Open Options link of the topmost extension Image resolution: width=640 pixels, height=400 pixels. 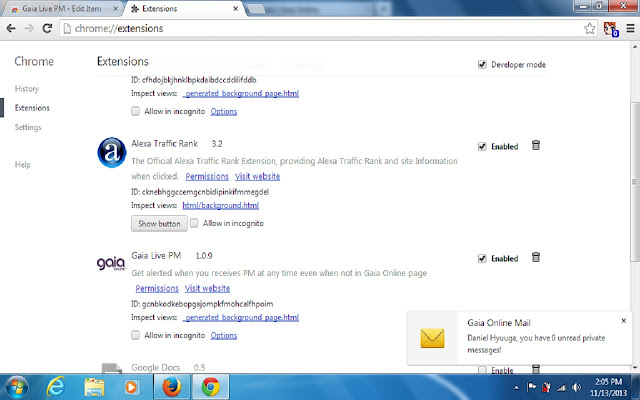[x=224, y=111]
